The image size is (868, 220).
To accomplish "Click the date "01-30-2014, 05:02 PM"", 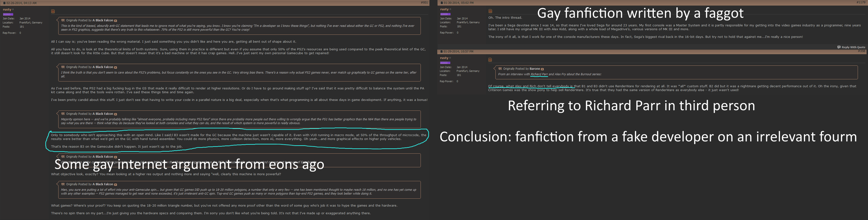I will pos(459,3).
